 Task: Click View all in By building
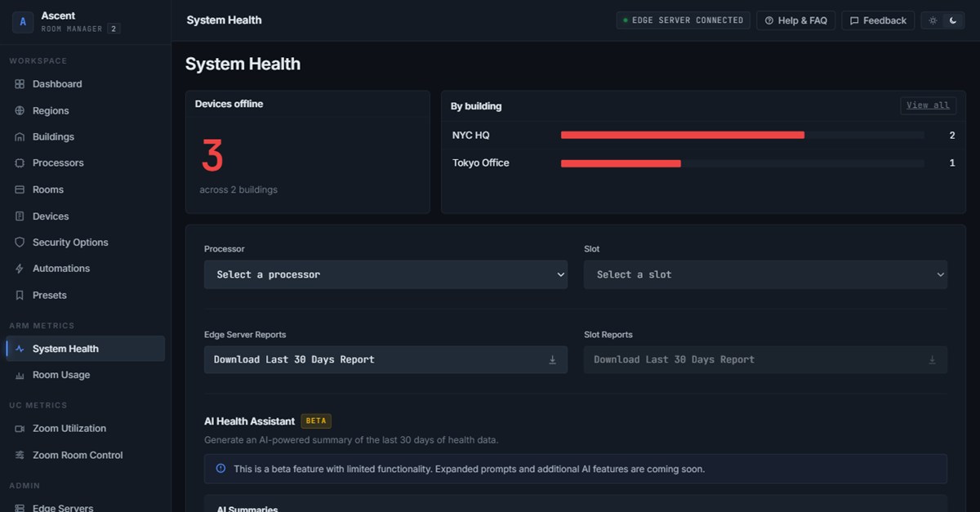(x=928, y=105)
